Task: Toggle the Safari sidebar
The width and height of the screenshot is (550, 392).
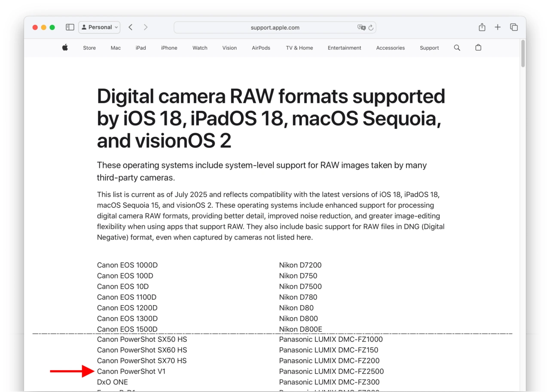Action: coord(70,27)
